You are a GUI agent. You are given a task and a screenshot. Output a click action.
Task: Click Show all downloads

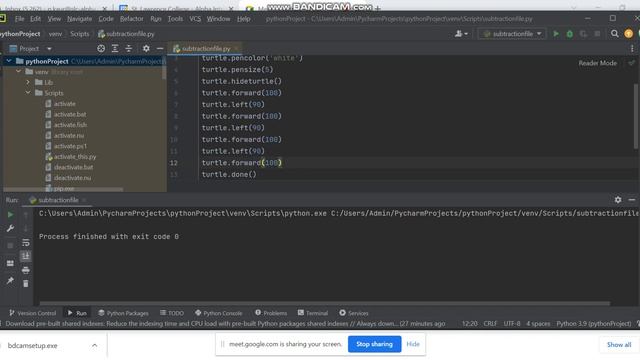[619, 345]
